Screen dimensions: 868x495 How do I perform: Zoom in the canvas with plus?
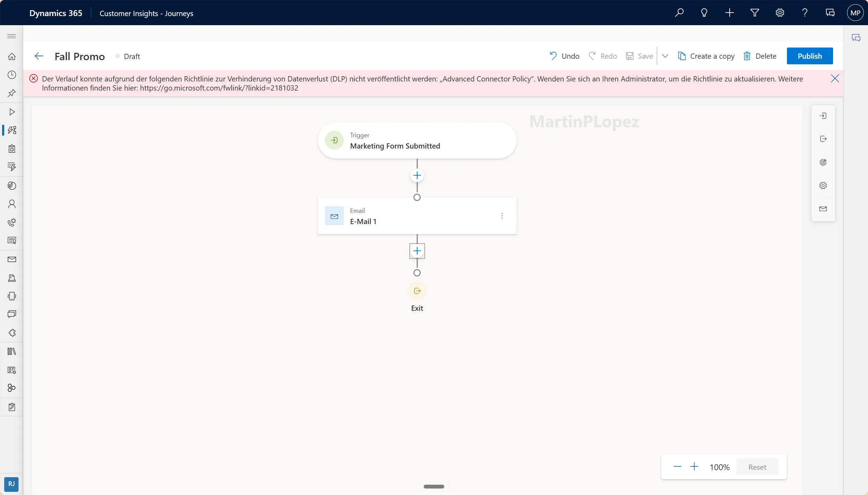pyautogui.click(x=694, y=467)
